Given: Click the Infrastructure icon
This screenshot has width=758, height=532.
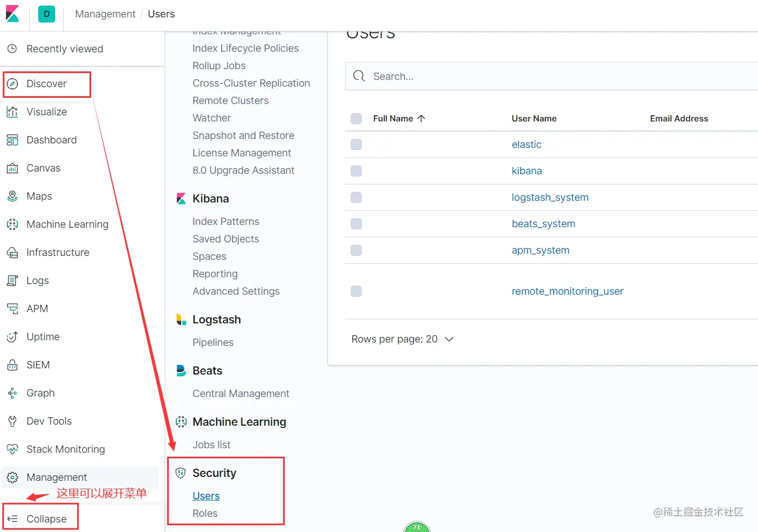Looking at the screenshot, I should [x=12, y=253].
